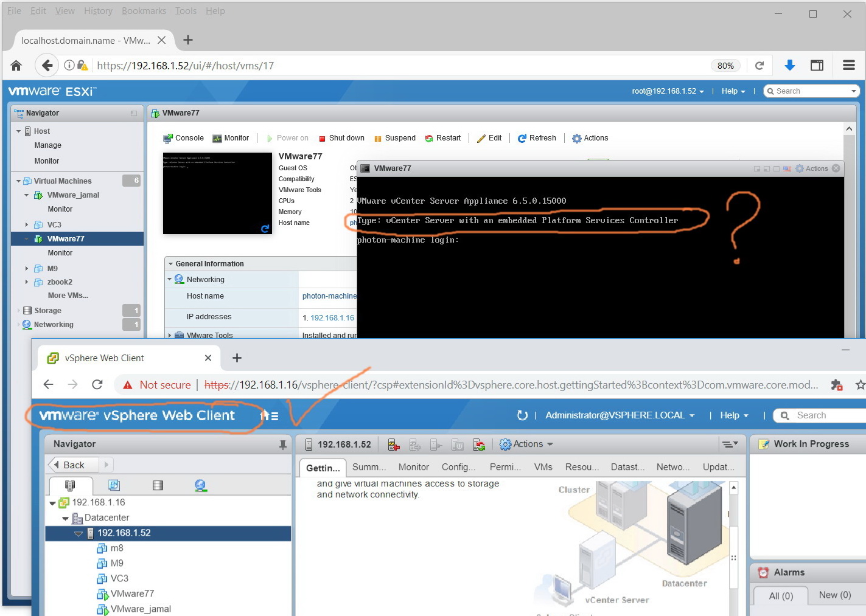Close the localhost.domain.name Firefox tab
Screen dimensions: 866x616
pos(161,40)
